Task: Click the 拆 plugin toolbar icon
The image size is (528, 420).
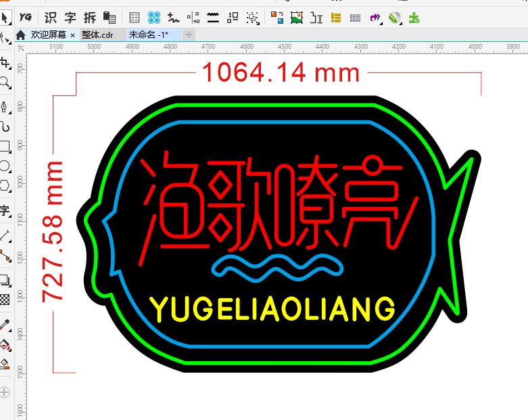Action: coord(90,18)
